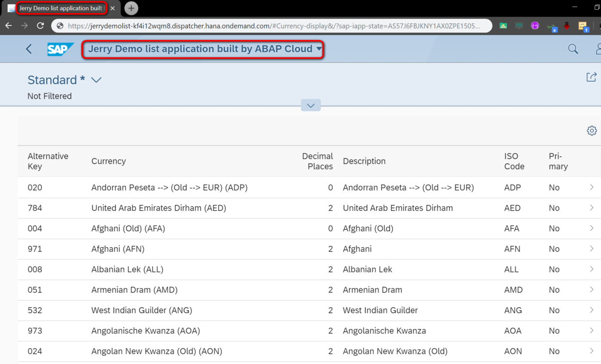
Task: Click the yellow notes extension icon
Action: (583, 27)
